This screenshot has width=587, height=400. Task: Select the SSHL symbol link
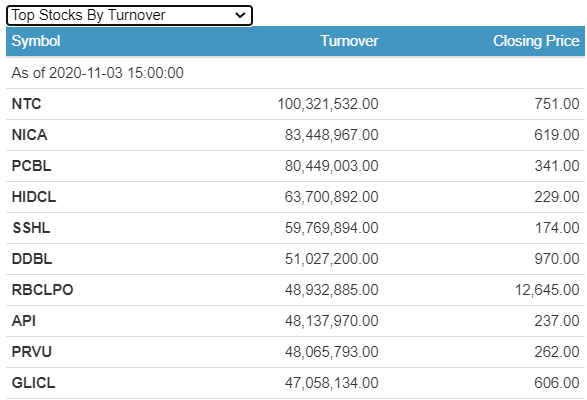pos(31,228)
